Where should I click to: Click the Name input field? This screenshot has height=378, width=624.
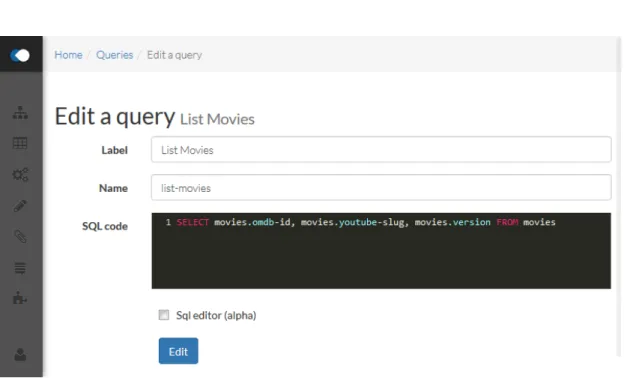(x=381, y=187)
